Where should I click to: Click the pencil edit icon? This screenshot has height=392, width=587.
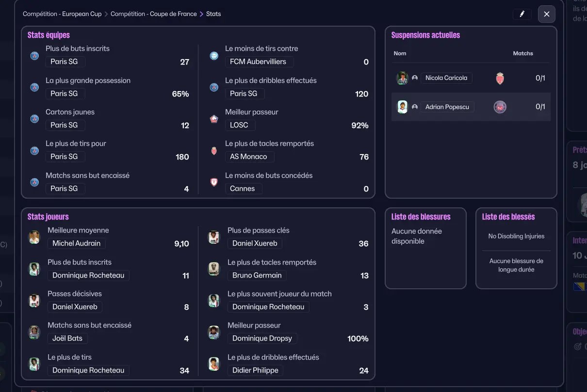522,14
